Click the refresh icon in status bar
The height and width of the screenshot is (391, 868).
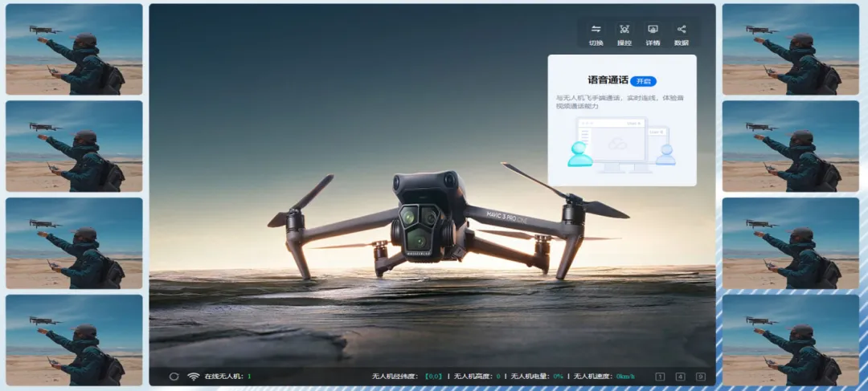pyautogui.click(x=174, y=376)
